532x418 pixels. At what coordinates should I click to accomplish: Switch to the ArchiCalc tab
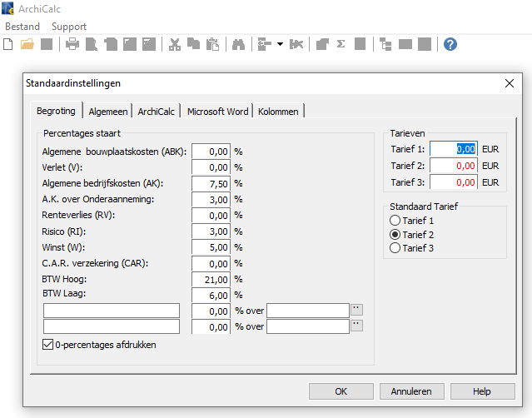click(156, 112)
